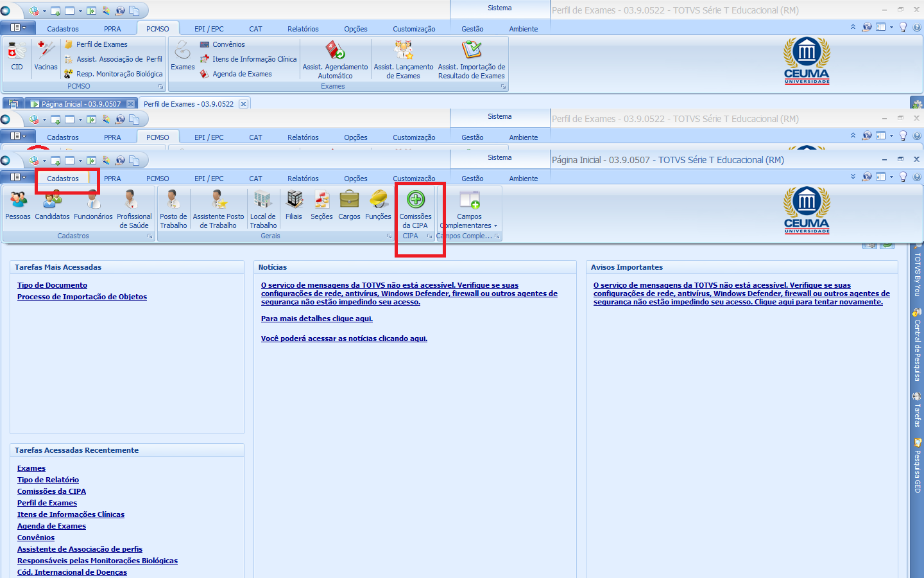Open the Funções hard-hat icon

(x=378, y=206)
